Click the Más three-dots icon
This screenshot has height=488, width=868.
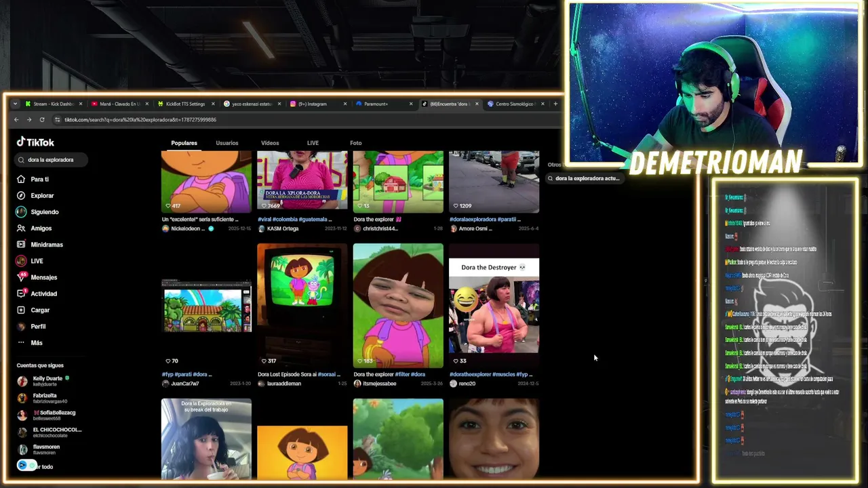click(21, 343)
